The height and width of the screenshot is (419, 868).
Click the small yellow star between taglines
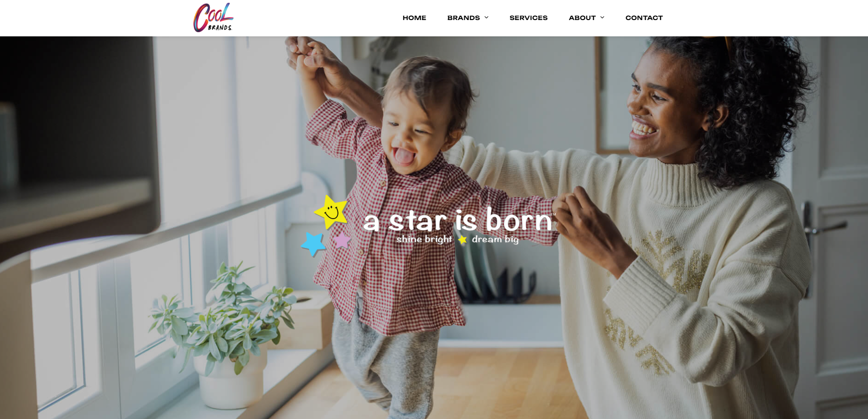pos(462,240)
